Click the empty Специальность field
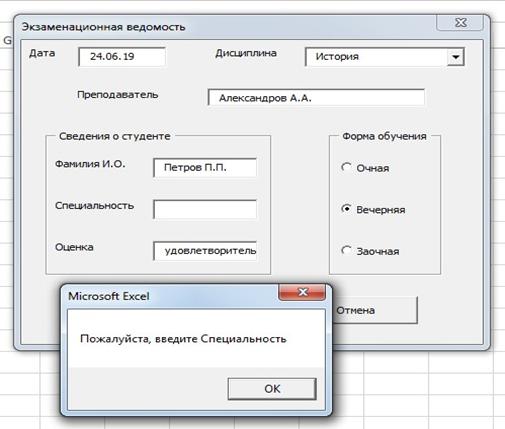The width and height of the screenshot is (505, 429). pyautogui.click(x=205, y=209)
